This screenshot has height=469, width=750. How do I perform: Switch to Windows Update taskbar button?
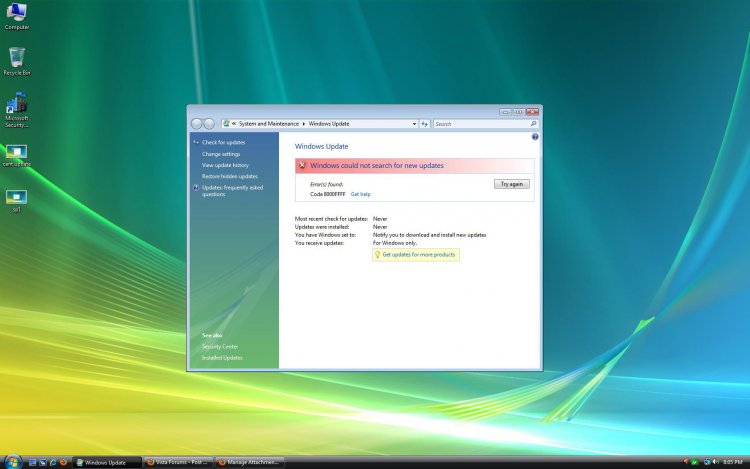point(107,462)
